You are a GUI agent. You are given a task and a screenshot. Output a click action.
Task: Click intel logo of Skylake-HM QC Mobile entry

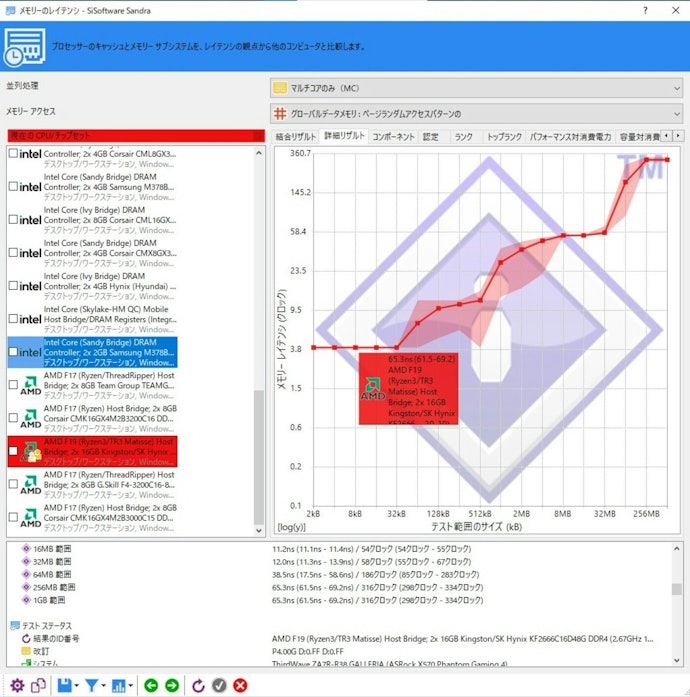[x=30, y=319]
